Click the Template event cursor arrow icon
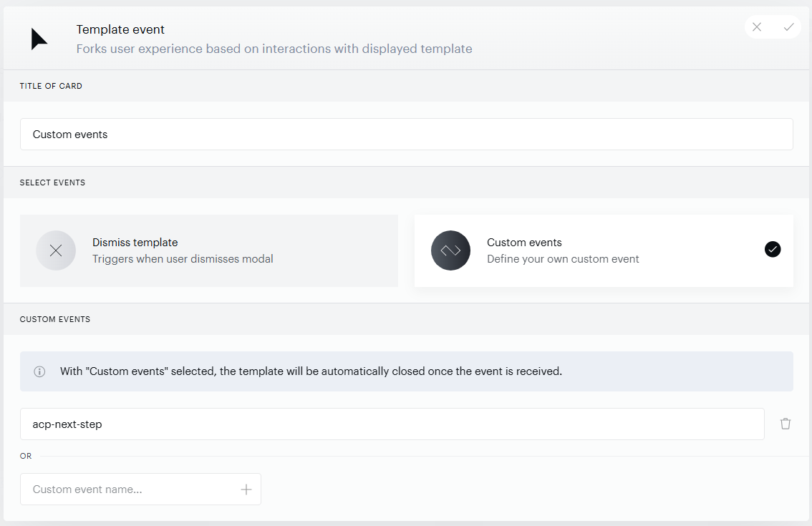This screenshot has width=812, height=526. [39, 39]
